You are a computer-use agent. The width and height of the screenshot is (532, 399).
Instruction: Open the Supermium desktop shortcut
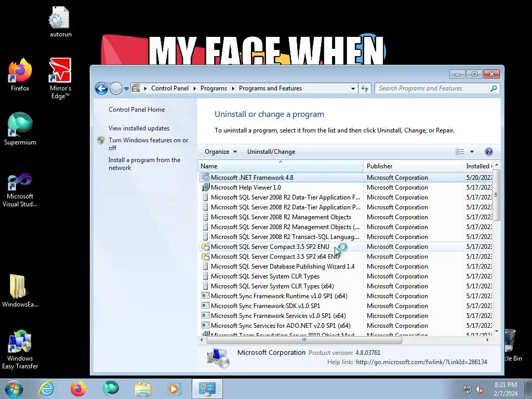tap(20, 129)
